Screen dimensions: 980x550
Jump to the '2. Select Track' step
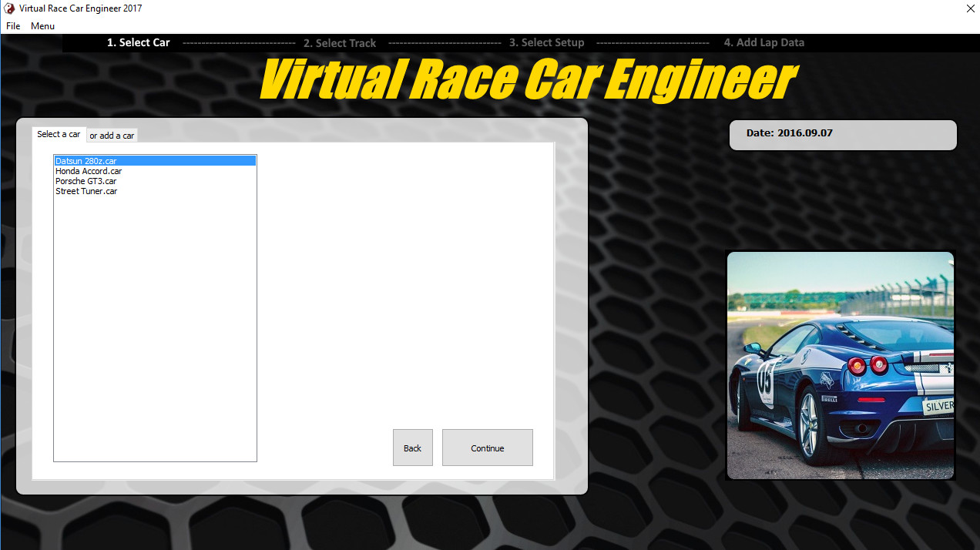click(x=340, y=43)
